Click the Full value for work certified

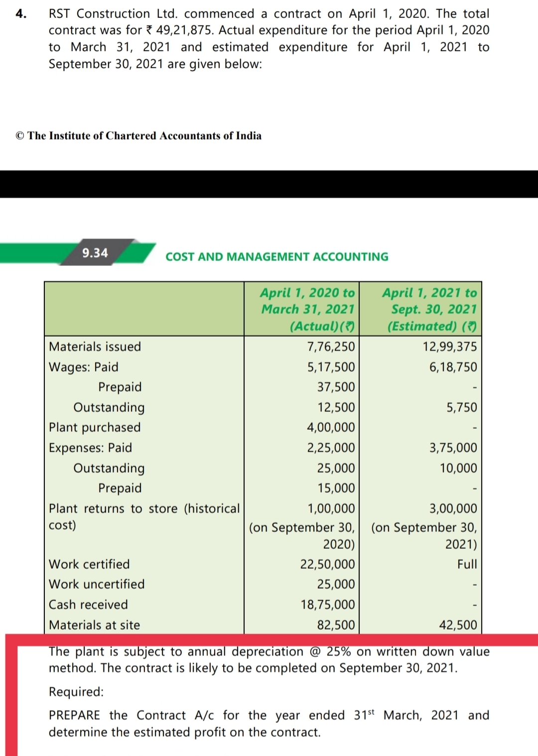pyautogui.click(x=467, y=564)
